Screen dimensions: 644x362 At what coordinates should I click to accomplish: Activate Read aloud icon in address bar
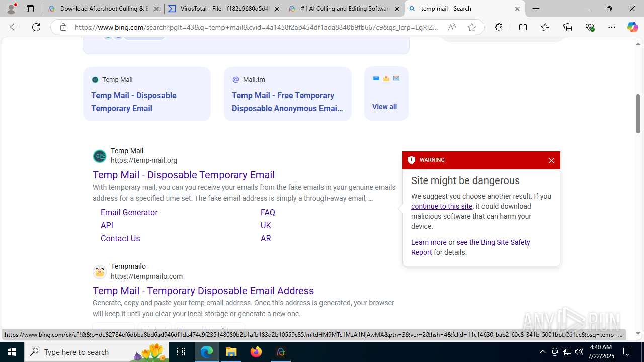point(452,27)
